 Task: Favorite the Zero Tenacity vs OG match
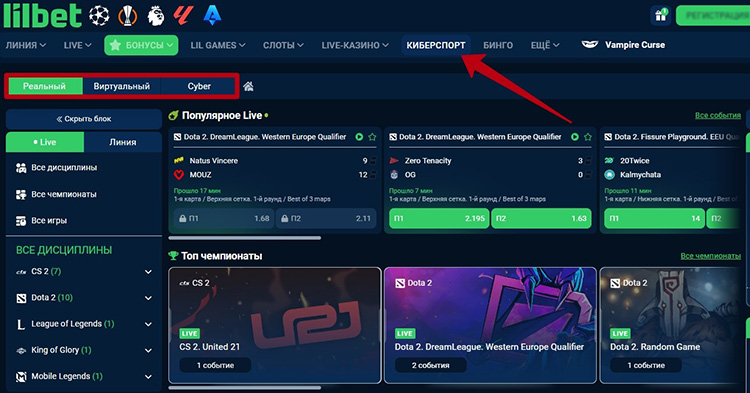point(587,137)
